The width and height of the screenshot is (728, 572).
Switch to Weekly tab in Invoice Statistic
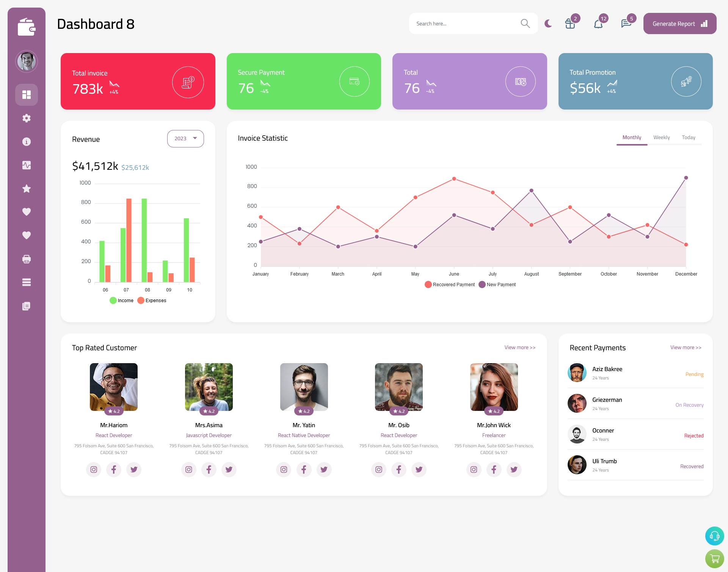(x=661, y=137)
